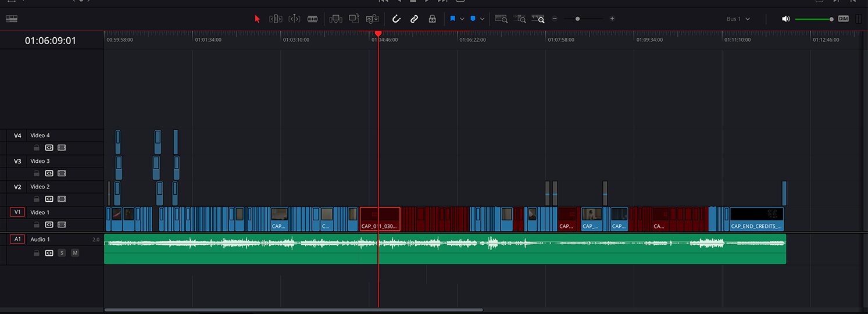Toggle auto track selector on Video 4

(x=49, y=148)
